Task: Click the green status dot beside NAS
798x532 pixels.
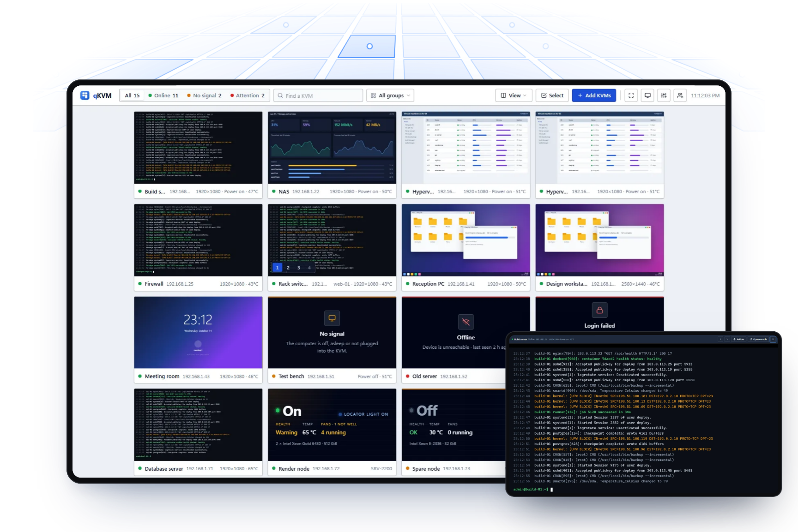Action: pyautogui.click(x=274, y=191)
